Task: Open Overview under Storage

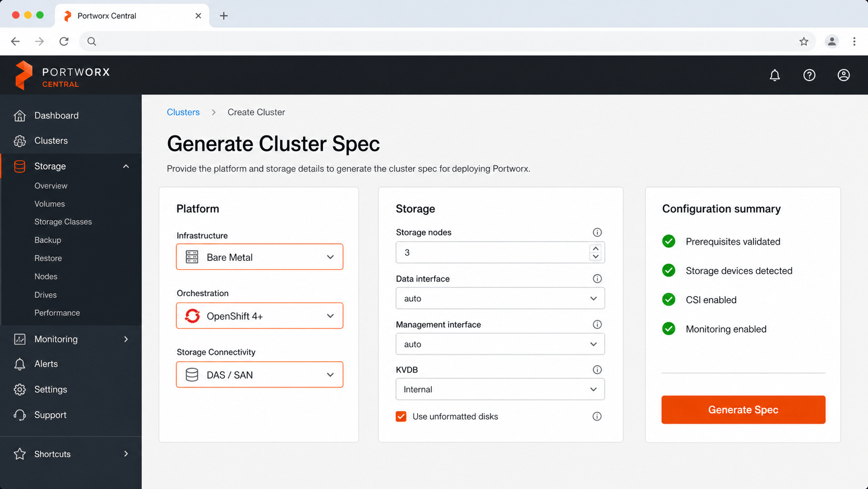Action: pos(51,186)
